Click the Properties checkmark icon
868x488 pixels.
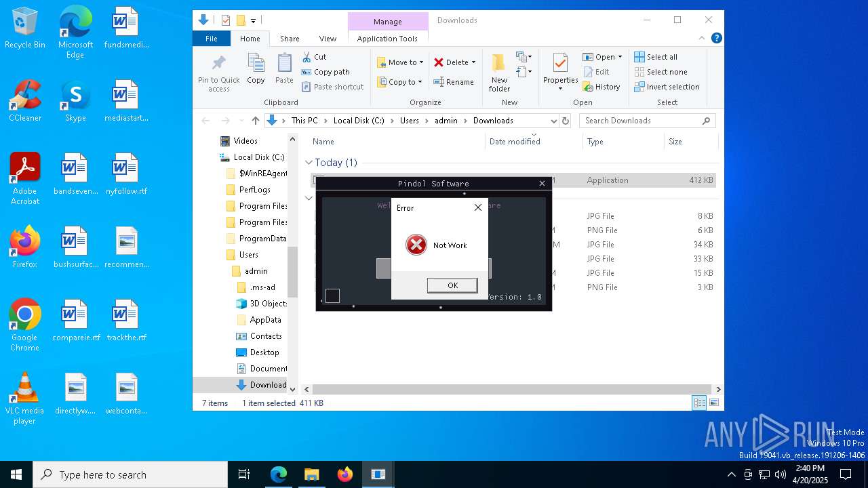pyautogui.click(x=560, y=63)
